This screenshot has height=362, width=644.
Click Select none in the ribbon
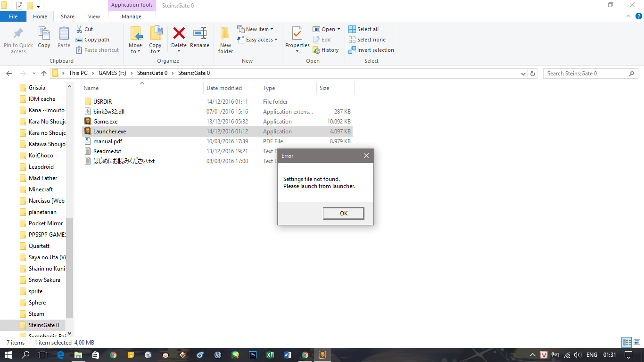367,40
